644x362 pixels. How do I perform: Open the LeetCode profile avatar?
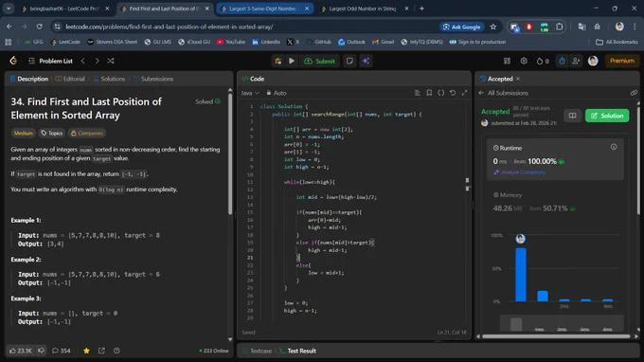pyautogui.click(x=593, y=61)
